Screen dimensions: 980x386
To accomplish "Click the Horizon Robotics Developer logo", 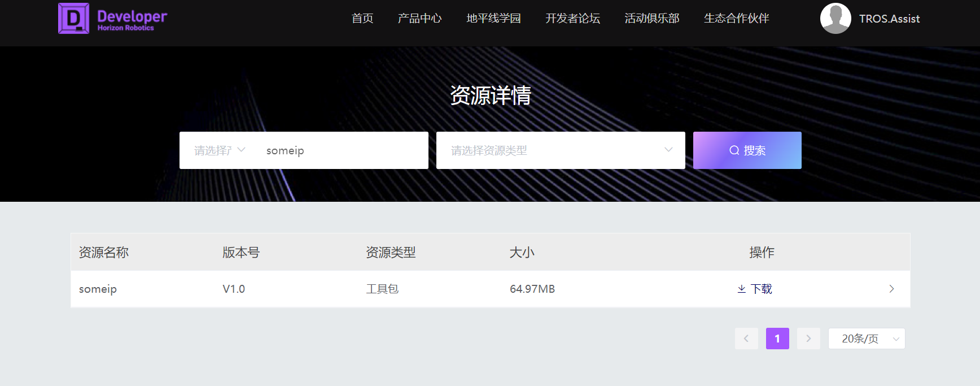I will [x=113, y=19].
